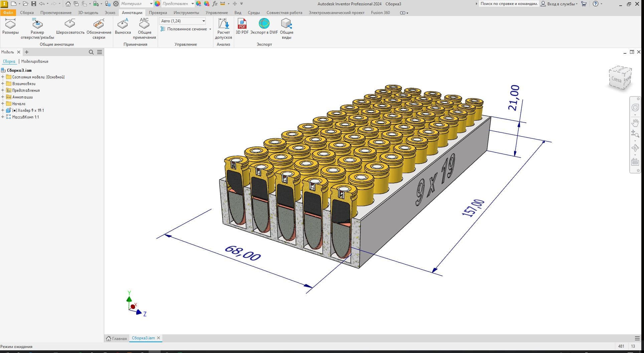Open the appearance override color dropdown
The width and height of the screenshot is (644, 353).
[x=193, y=4]
